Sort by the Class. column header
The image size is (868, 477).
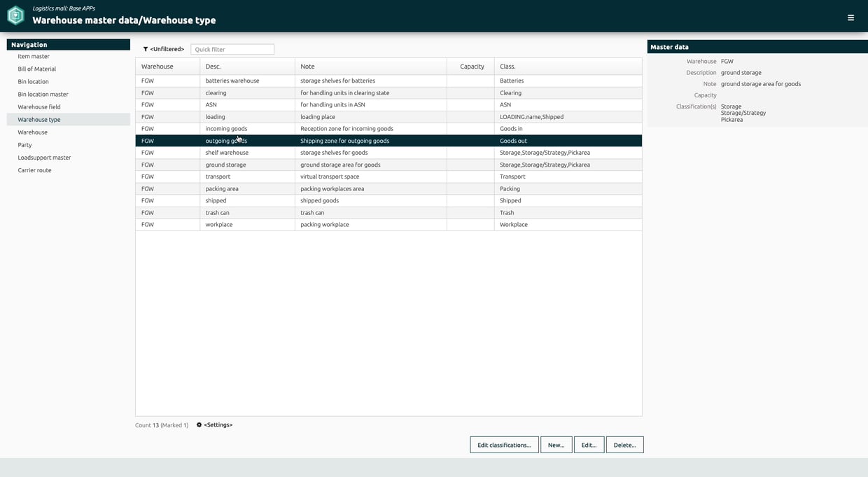coord(568,67)
